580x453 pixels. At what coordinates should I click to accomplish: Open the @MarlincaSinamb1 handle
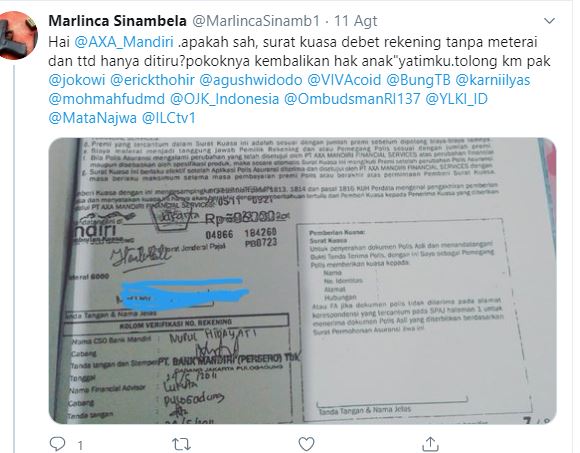pos(256,21)
